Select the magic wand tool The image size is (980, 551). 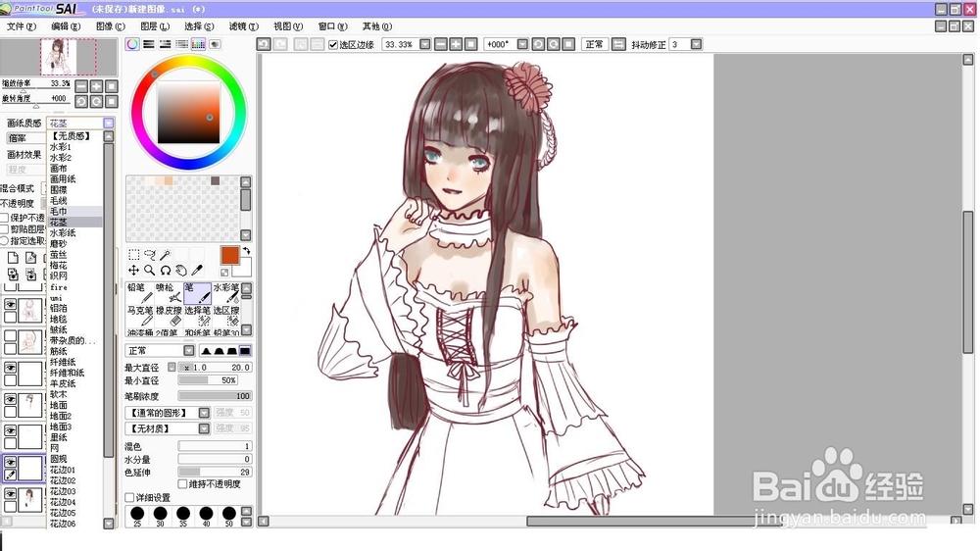point(165,255)
